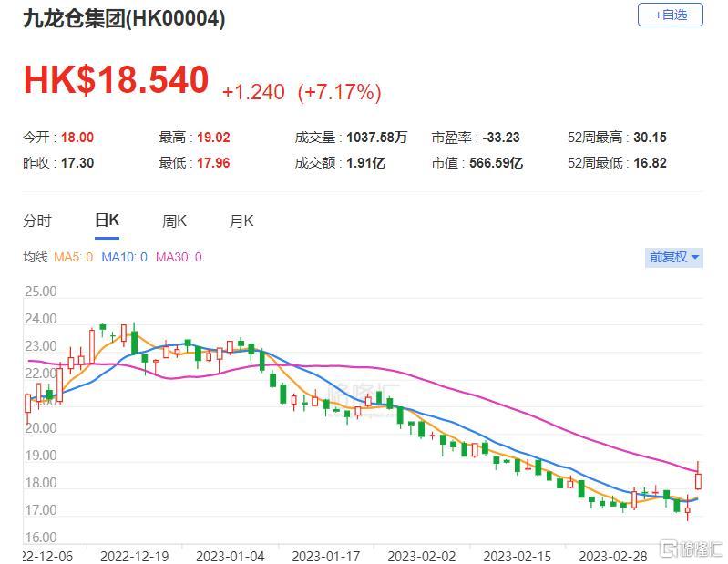Open the 前复权 adjustment dropdown

673,257
